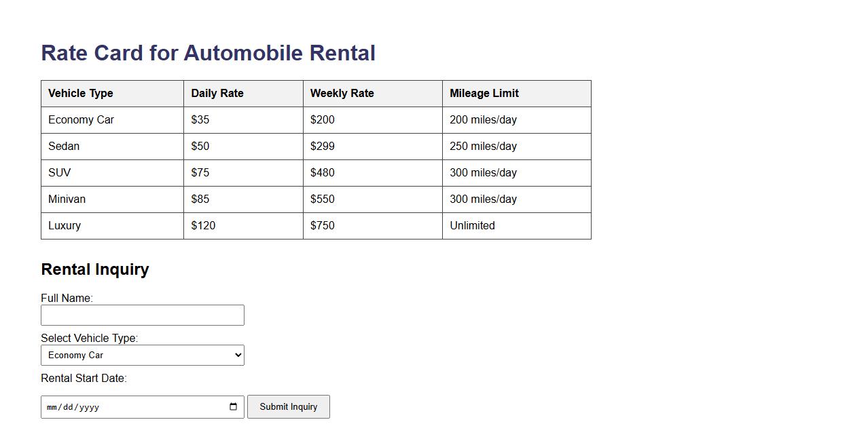Open the calendar picker icon in date field
This screenshot has width=868, height=441.
point(233,407)
